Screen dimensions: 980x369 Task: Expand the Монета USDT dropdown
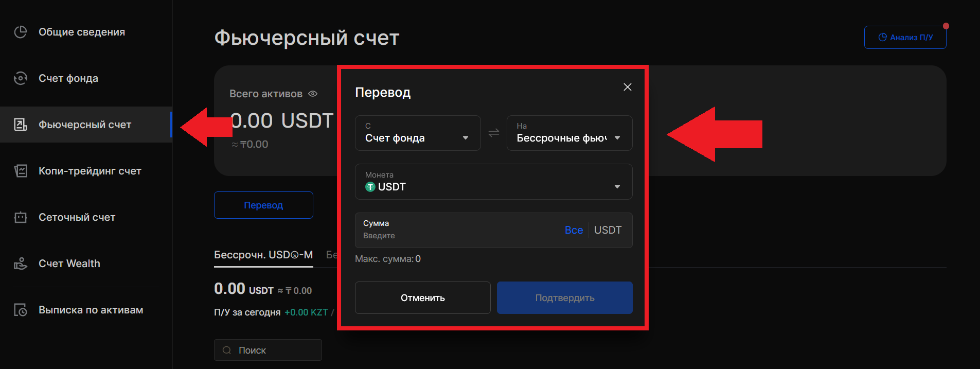(494, 182)
